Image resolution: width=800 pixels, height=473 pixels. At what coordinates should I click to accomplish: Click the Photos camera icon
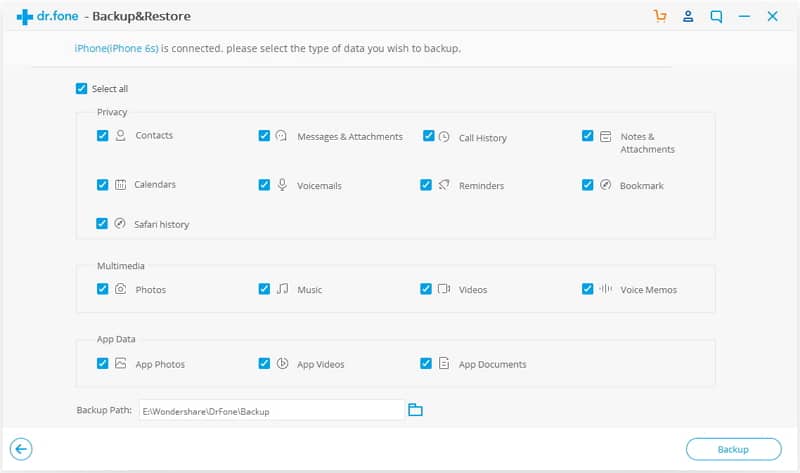pyautogui.click(x=120, y=289)
